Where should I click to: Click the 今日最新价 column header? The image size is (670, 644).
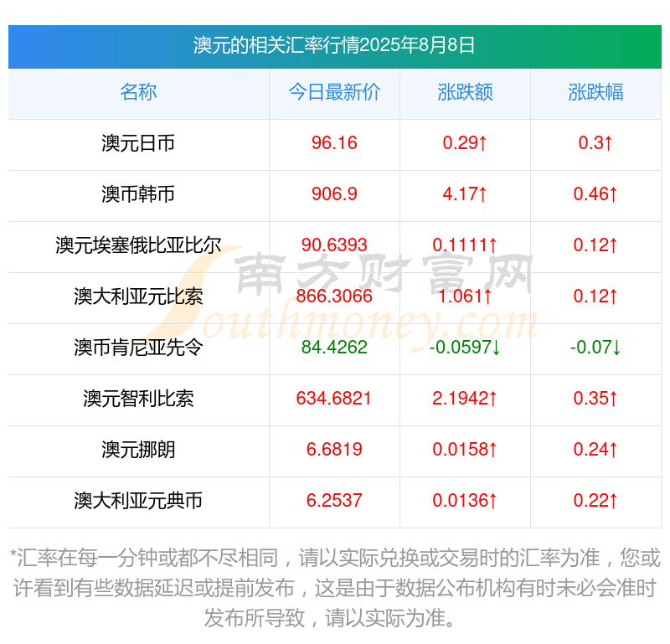point(334,92)
